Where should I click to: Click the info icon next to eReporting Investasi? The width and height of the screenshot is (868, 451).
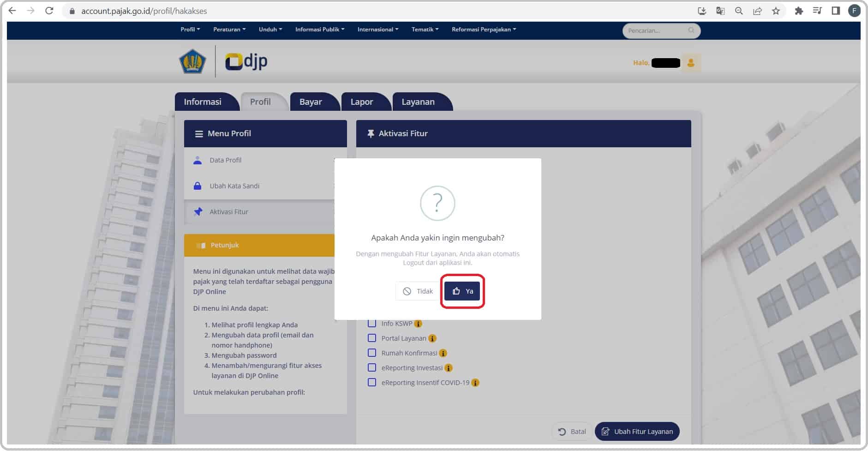coord(449,368)
